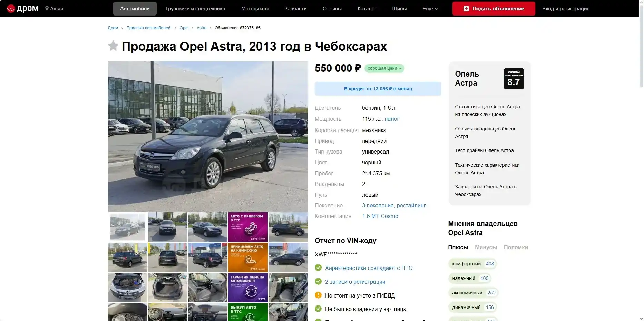Open the Отзывы section
The height and width of the screenshot is (321, 644).
[x=332, y=9]
